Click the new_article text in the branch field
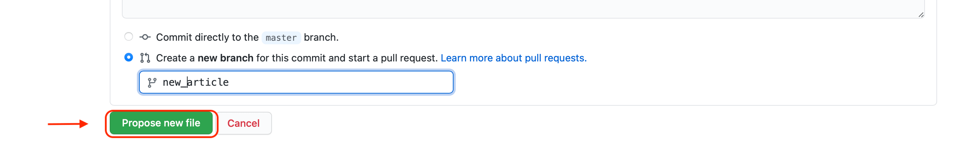This screenshot has width=980, height=160. (x=195, y=82)
